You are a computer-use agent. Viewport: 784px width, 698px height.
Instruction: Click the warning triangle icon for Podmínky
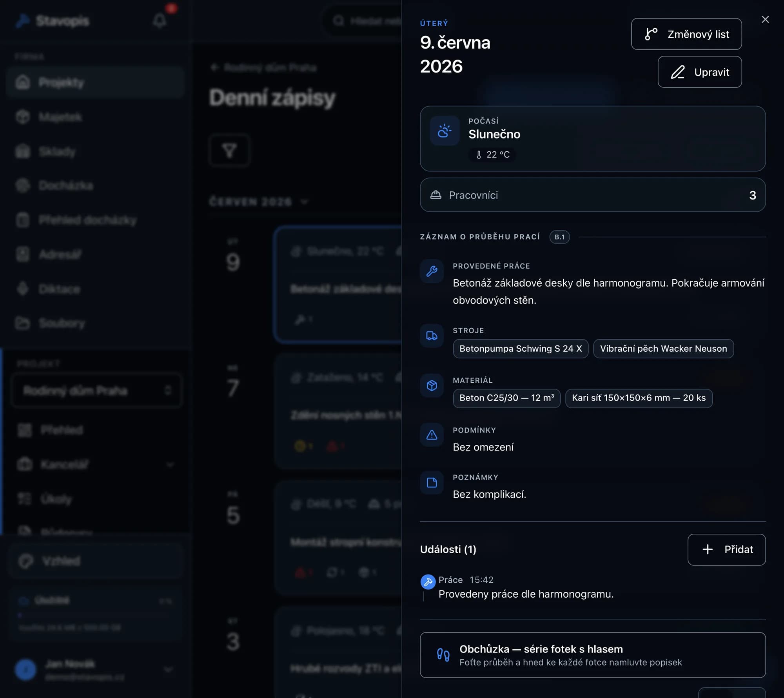[432, 435]
